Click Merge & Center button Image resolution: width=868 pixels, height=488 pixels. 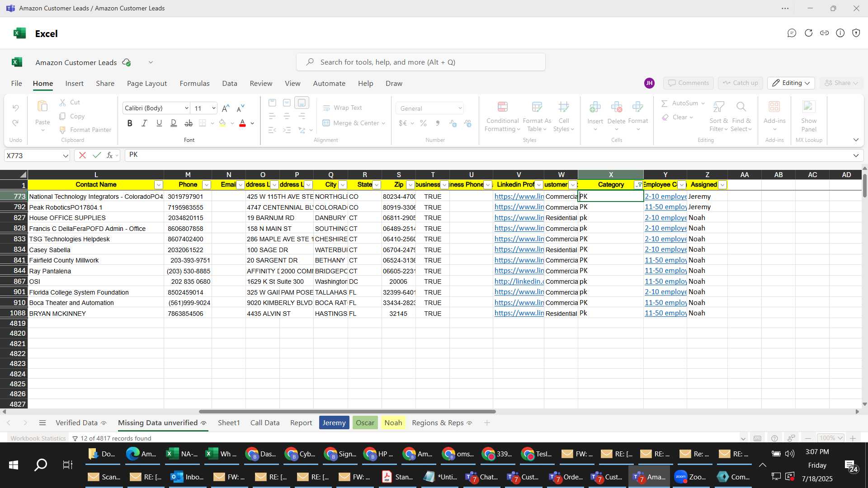click(351, 123)
